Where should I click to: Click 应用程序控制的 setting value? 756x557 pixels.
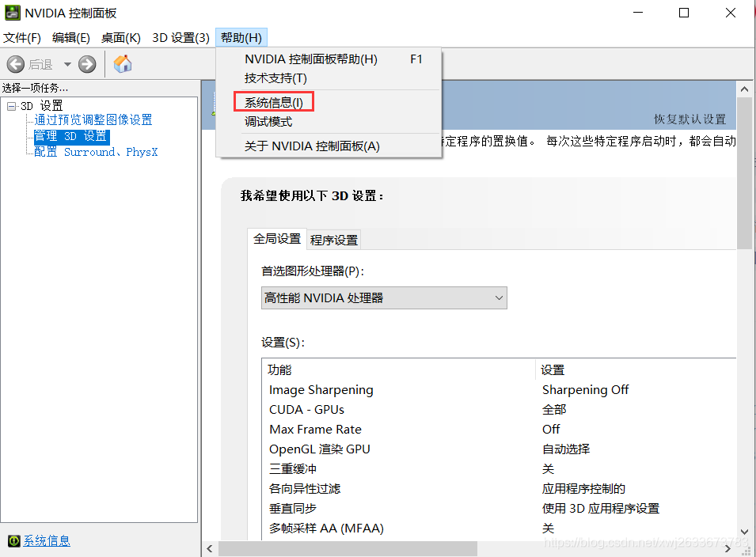coord(583,489)
